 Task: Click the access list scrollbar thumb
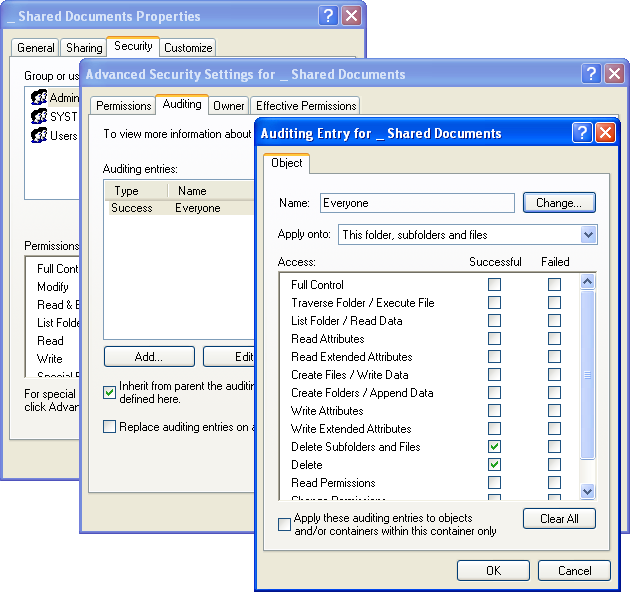point(587,374)
